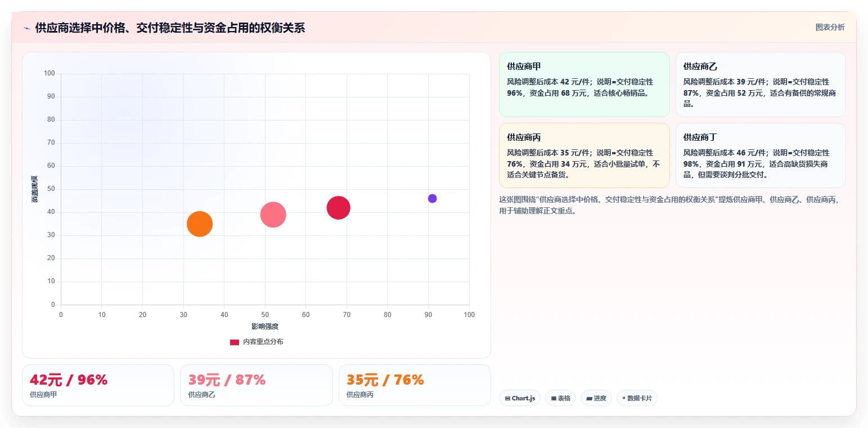Select the 表格 tag

pyautogui.click(x=560, y=398)
